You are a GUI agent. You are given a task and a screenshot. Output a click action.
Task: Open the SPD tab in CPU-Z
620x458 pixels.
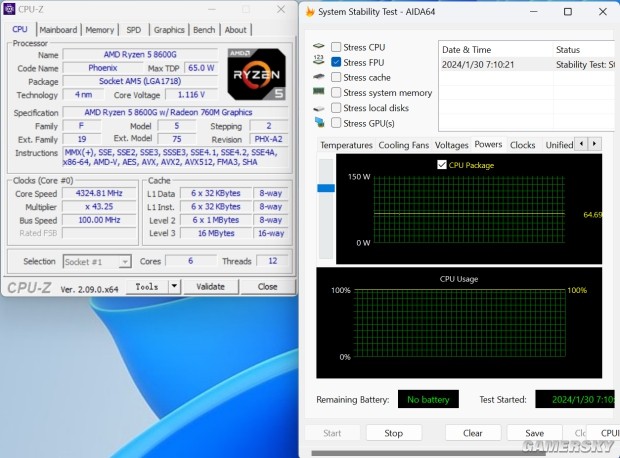(134, 30)
